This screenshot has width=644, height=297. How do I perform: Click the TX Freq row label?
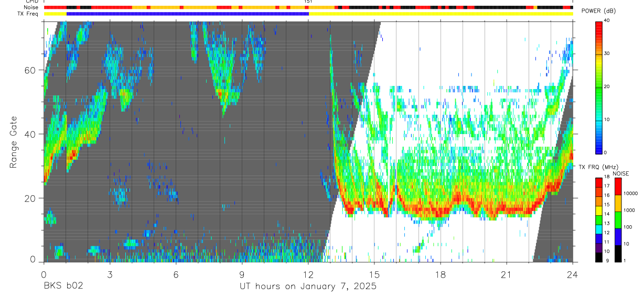tap(27, 14)
